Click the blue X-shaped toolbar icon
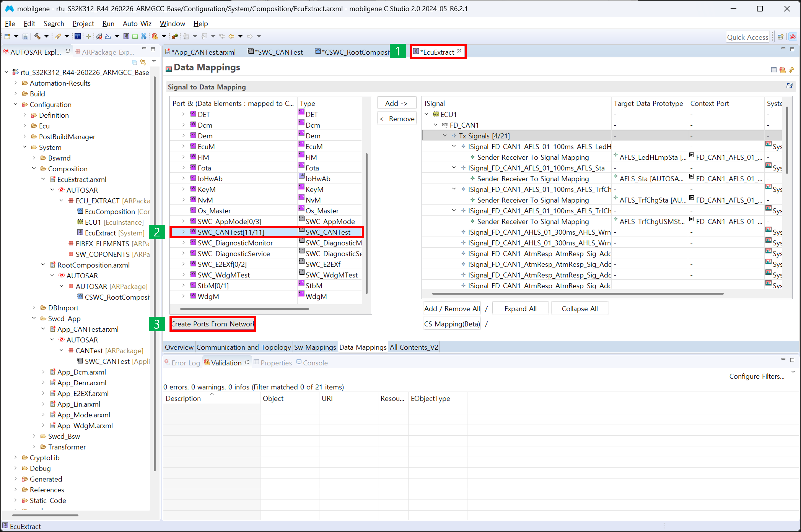Screen dimensions: 801x532 143,36
